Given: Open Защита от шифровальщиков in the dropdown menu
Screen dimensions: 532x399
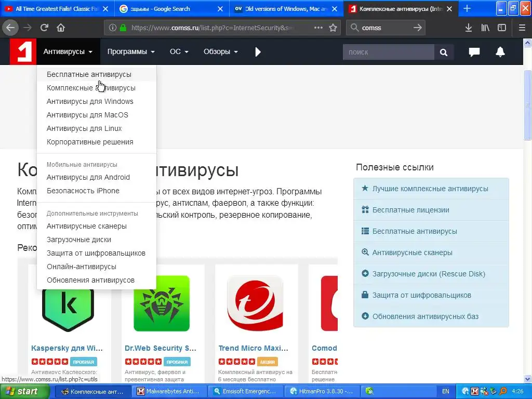Looking at the screenshot, I should [96, 253].
